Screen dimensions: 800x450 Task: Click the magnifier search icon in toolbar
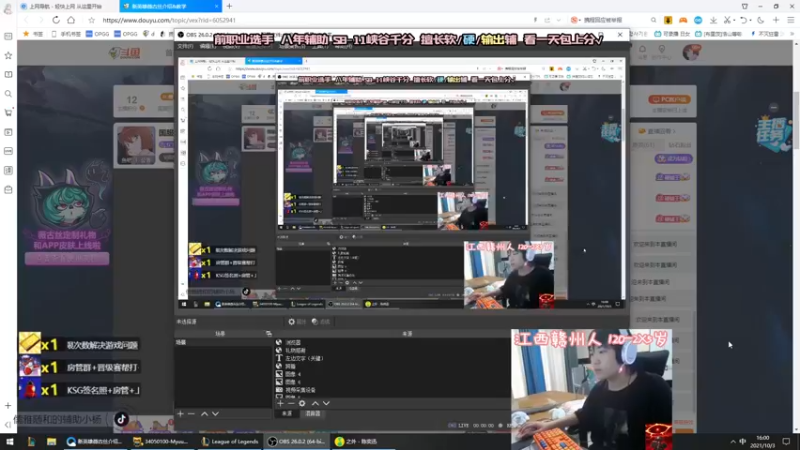pyautogui.click(x=653, y=20)
